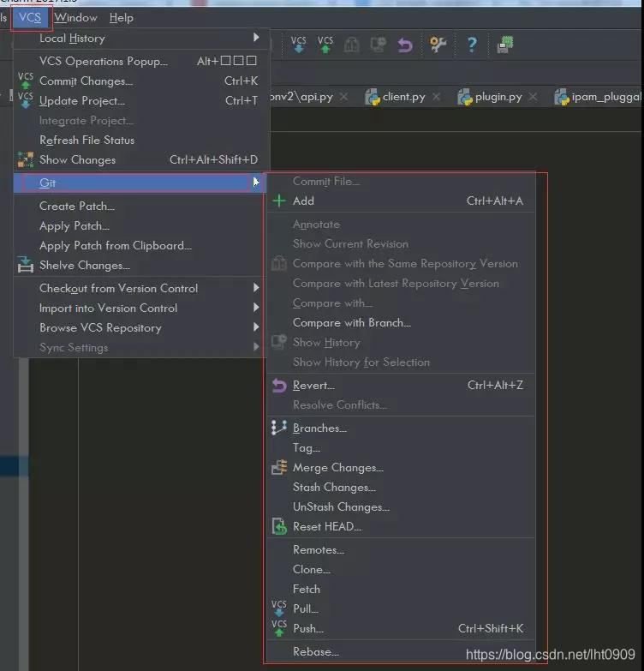Choose Apply Patch...

(x=139, y=225)
